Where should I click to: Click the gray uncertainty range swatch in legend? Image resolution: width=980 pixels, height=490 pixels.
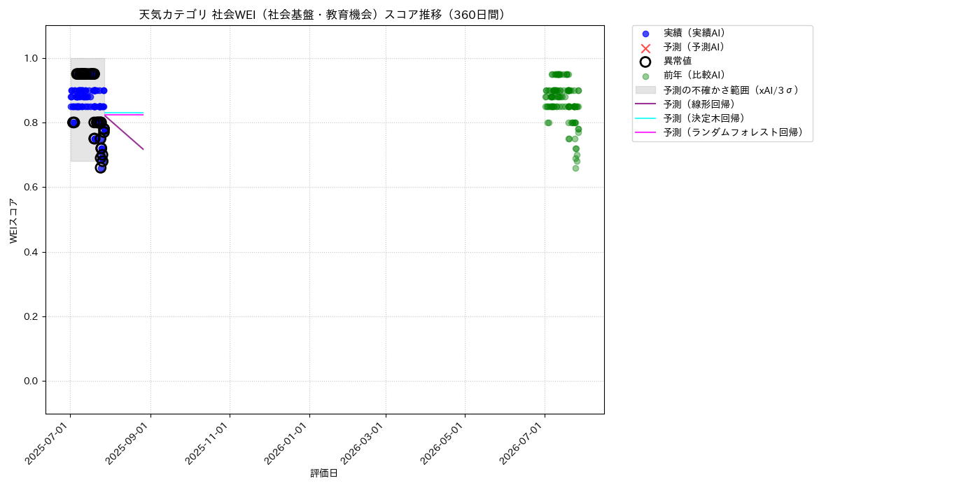(x=645, y=90)
